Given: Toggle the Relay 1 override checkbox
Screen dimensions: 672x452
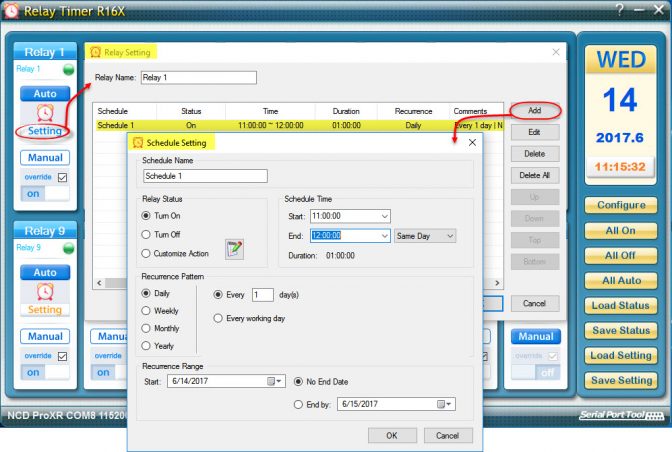Looking at the screenshot, I should (63, 177).
